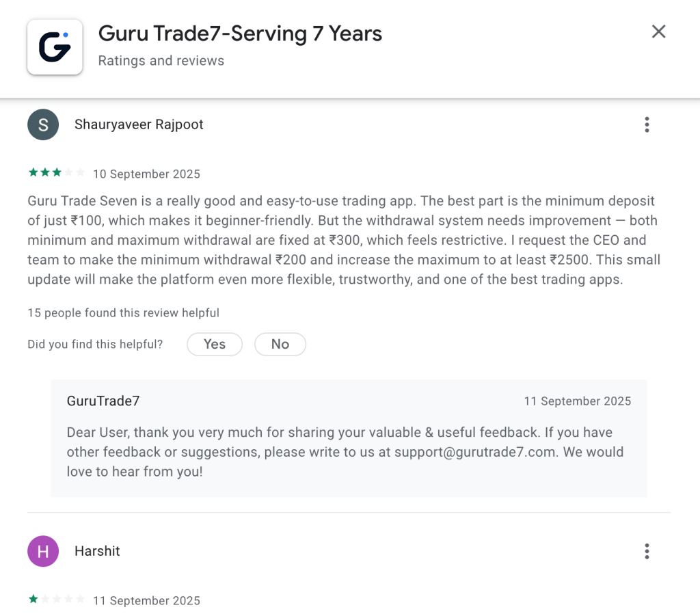Image resolution: width=700 pixels, height=616 pixels.
Task: Open options menu for Shauryaveer Rajpoot's review
Action: click(x=647, y=124)
